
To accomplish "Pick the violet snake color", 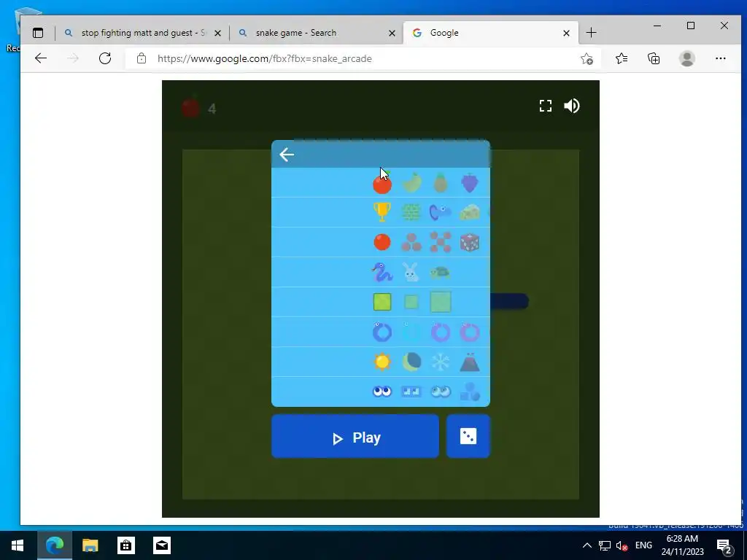I will click(441, 332).
